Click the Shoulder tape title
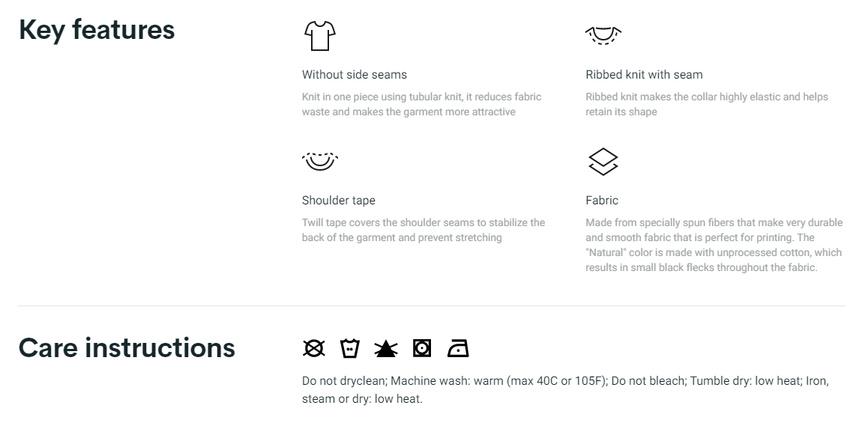 339,200
